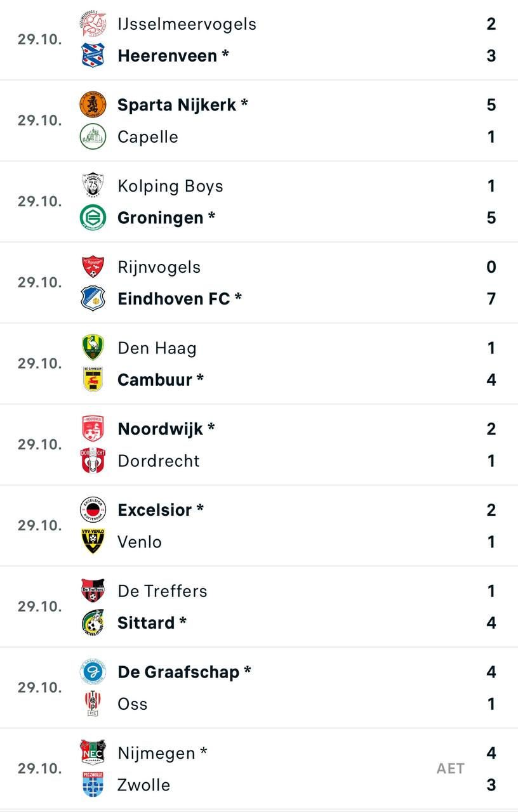Click the Venlo team name
This screenshot has height=812, width=518.
[140, 542]
